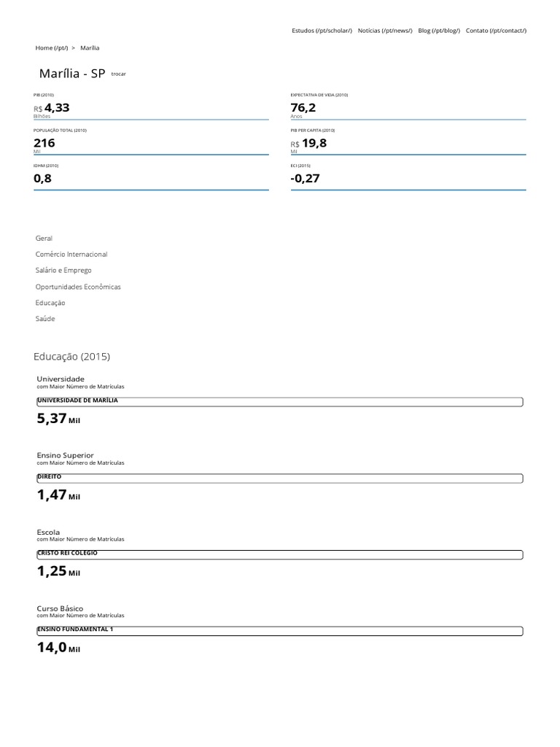Click the Direito enrollment bar
This screenshot has width=560, height=747.
tap(279, 478)
